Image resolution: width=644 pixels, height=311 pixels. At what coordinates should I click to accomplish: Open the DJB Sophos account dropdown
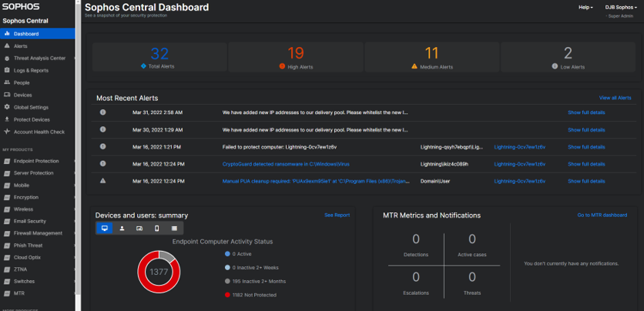coord(621,8)
